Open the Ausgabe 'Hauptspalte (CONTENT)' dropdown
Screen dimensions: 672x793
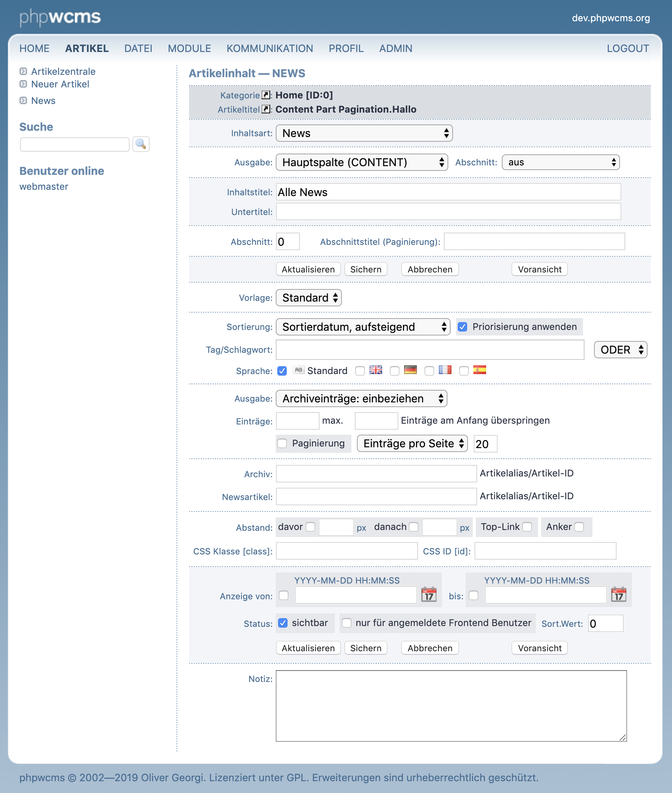(362, 162)
